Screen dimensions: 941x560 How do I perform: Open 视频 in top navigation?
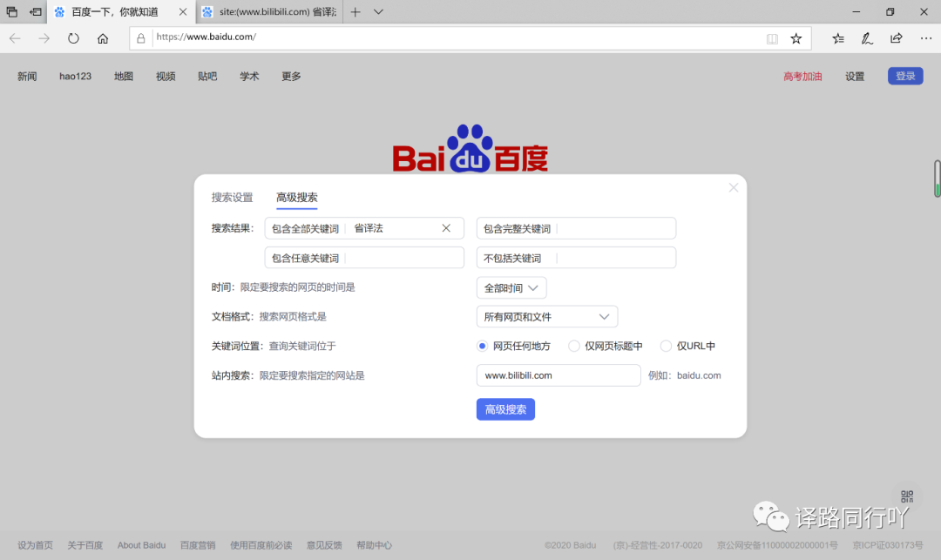pos(166,76)
